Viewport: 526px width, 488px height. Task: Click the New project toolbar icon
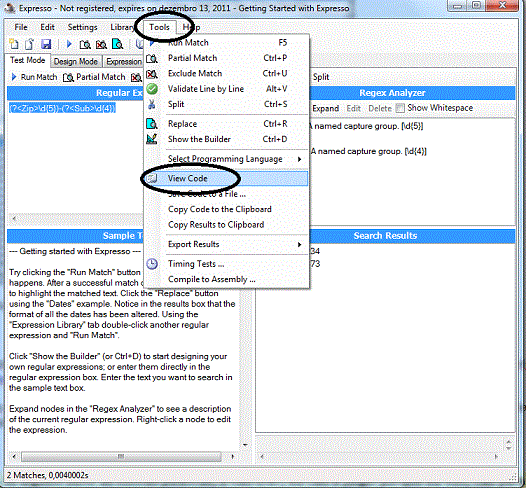point(14,44)
